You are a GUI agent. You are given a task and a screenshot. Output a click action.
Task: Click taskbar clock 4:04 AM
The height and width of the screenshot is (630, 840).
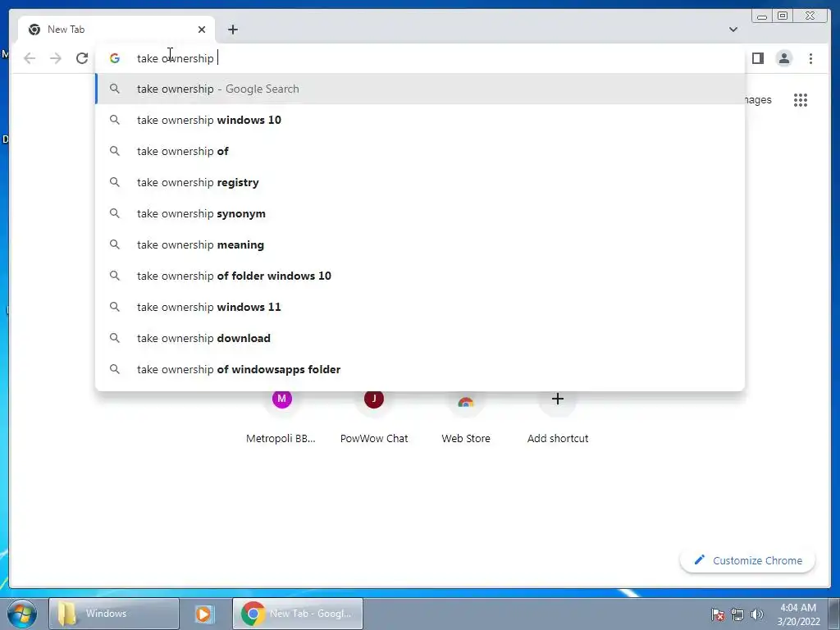click(x=798, y=614)
